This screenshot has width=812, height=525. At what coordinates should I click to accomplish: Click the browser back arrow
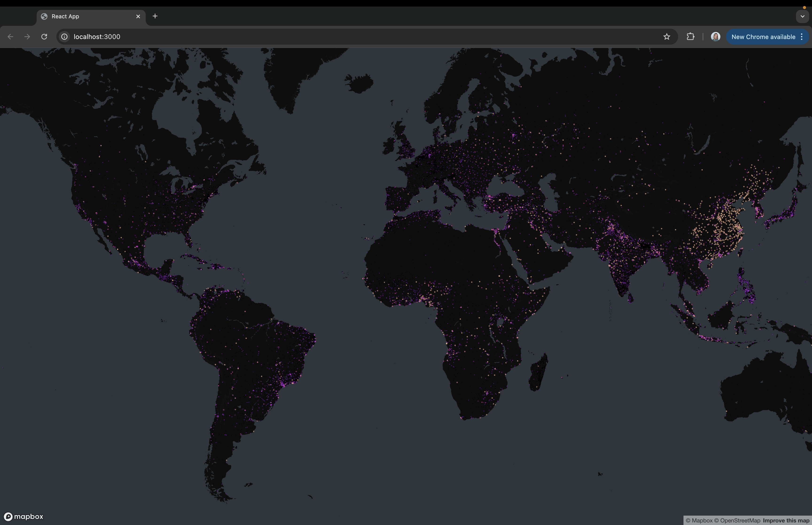tap(10, 36)
